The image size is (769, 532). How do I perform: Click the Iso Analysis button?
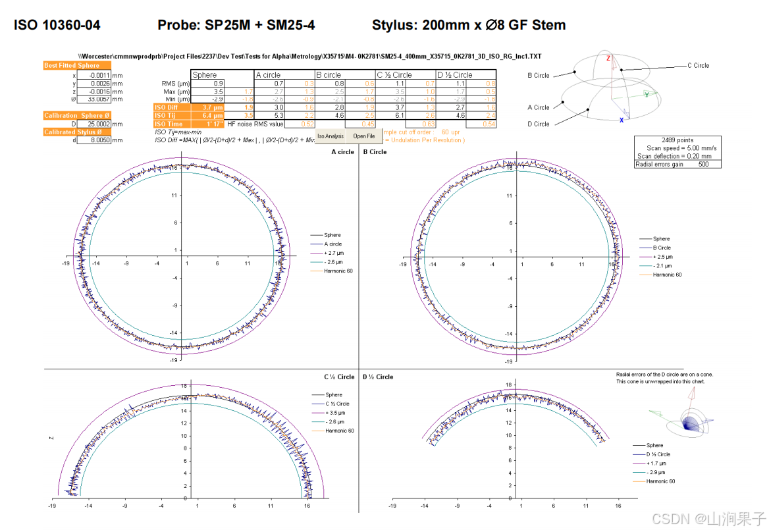coord(331,136)
